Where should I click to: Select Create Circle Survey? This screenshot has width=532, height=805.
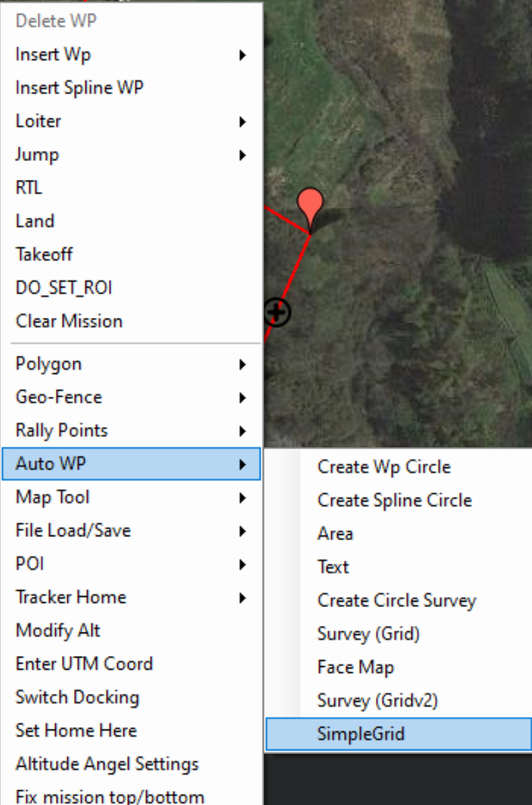(397, 600)
